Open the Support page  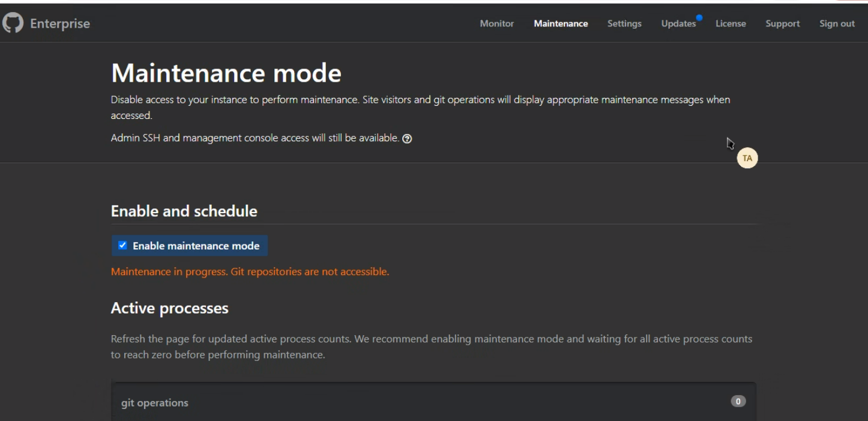point(782,23)
